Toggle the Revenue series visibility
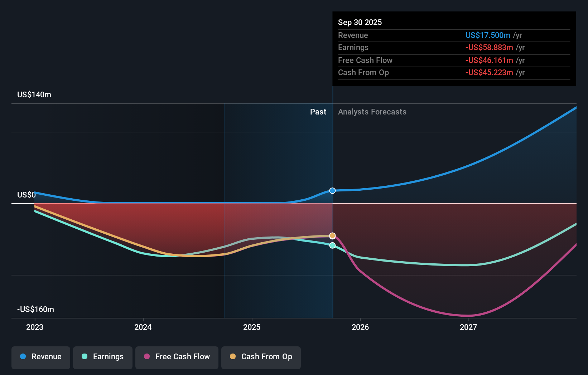The height and width of the screenshot is (375, 588). (40, 357)
